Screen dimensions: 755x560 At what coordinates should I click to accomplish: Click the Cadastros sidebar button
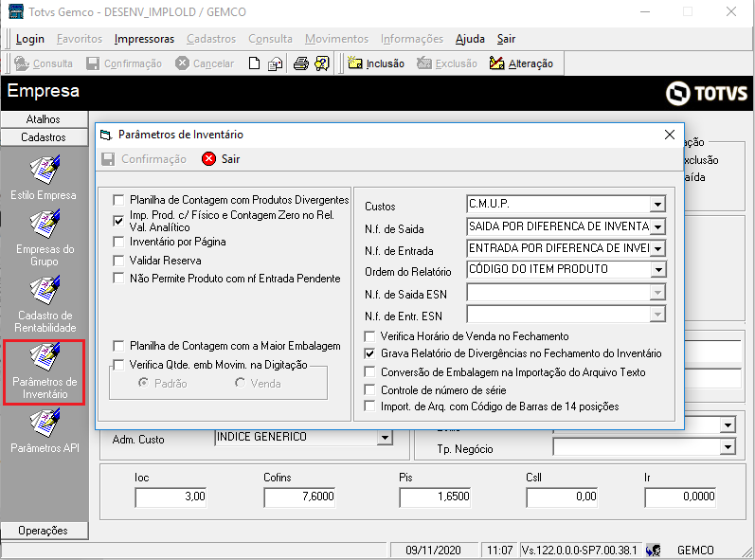pos(44,137)
